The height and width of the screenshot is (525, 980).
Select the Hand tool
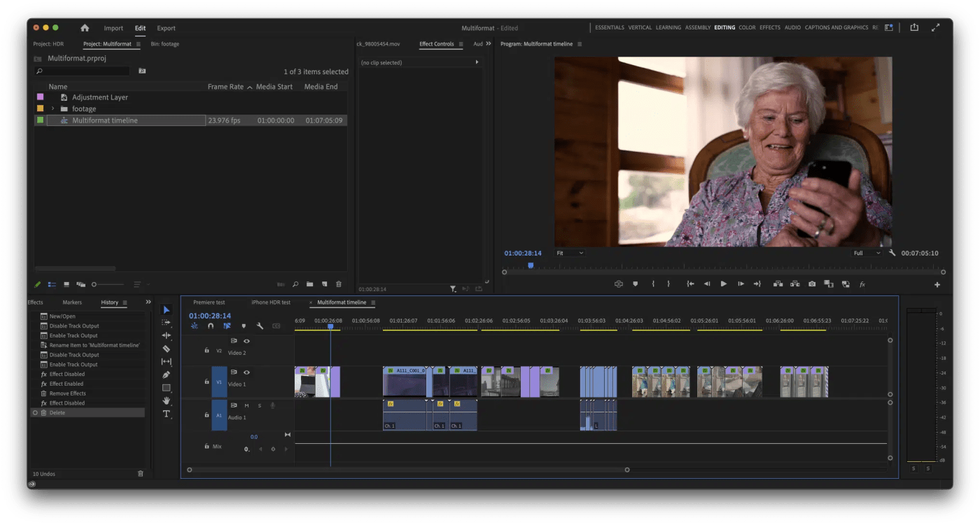tap(167, 400)
